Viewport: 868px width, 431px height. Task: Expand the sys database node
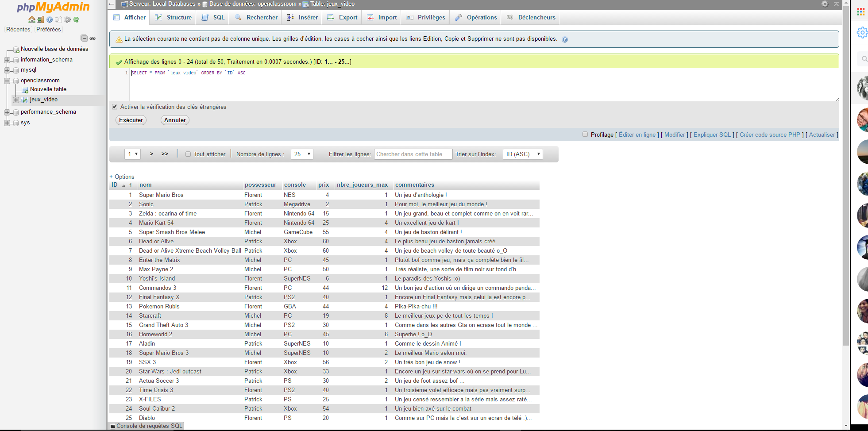pyautogui.click(x=7, y=123)
